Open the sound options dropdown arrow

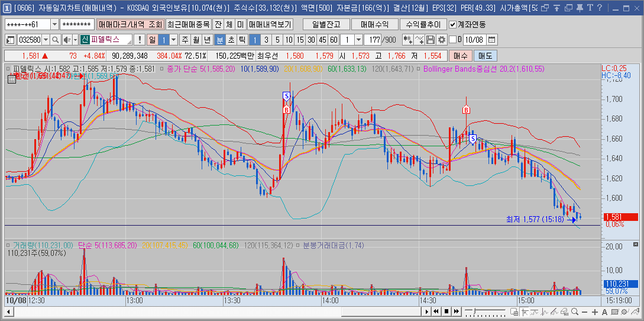[x=75, y=40]
